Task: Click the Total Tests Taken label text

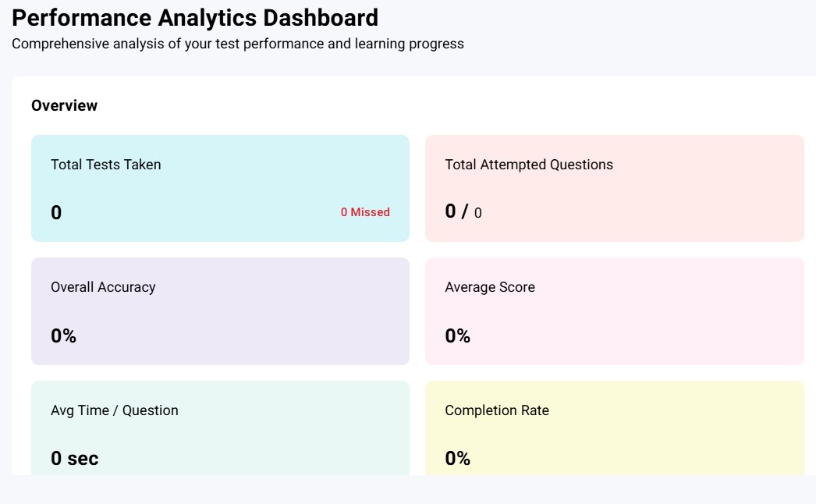Action: pos(105,164)
